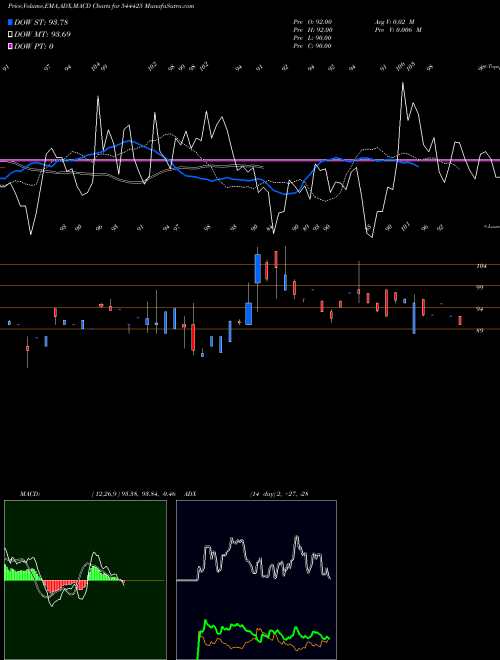Click the long blue candlestick touching 89 line
Screen dimensions: 500x660
pyautogui.click(x=414, y=318)
